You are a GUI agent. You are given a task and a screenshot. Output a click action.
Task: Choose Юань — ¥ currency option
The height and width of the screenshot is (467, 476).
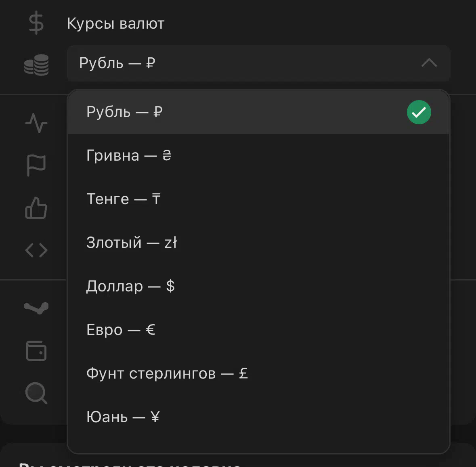point(258,417)
